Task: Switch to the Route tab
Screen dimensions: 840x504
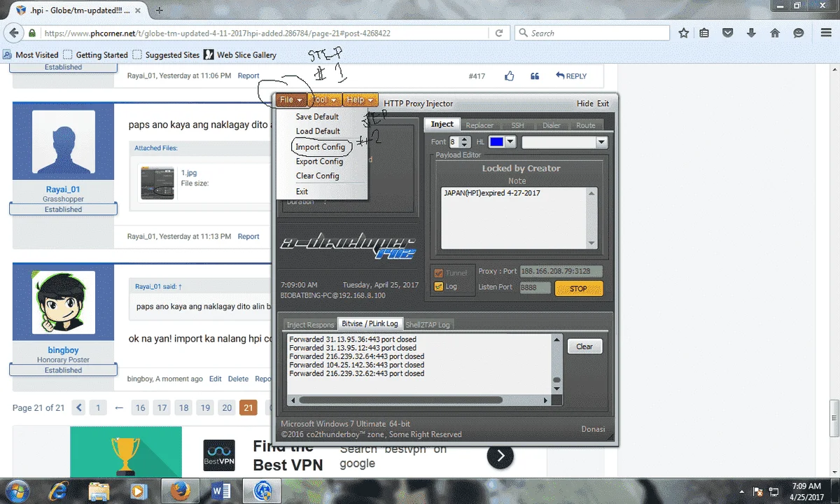Action: pos(586,125)
